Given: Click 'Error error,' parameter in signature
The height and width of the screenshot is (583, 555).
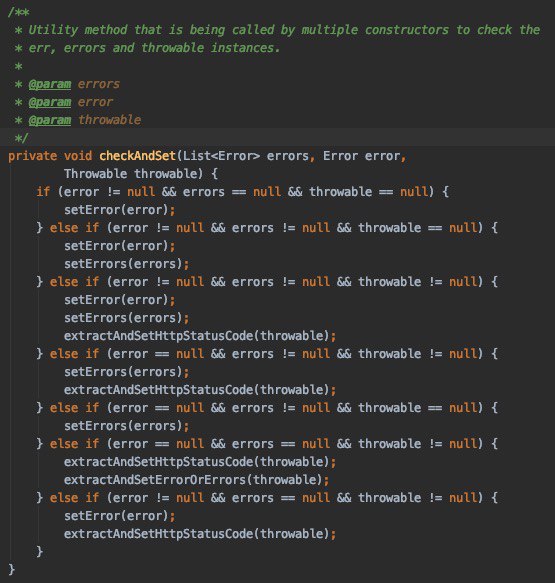Looking at the screenshot, I should (364, 156).
